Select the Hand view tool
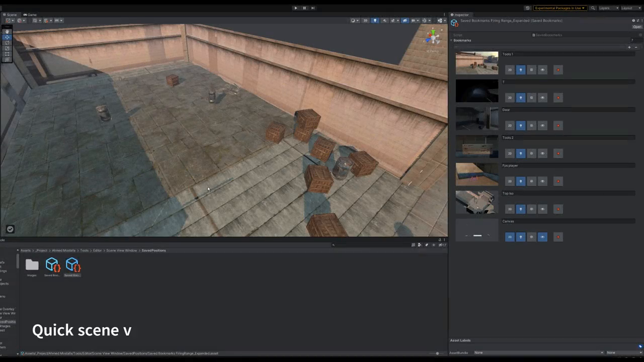Viewport: 644px width, 362px height. point(7,32)
